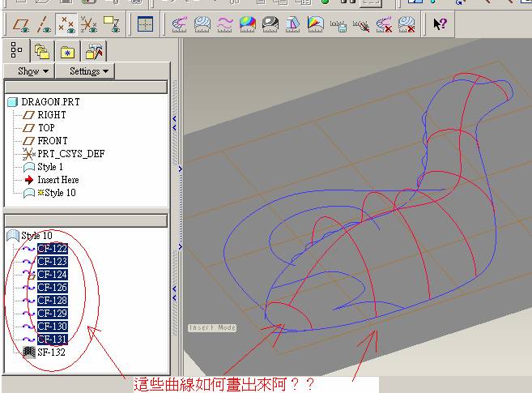Screen dimensions: 532x393
Task: Select curve CF-126
Action: [53, 288]
